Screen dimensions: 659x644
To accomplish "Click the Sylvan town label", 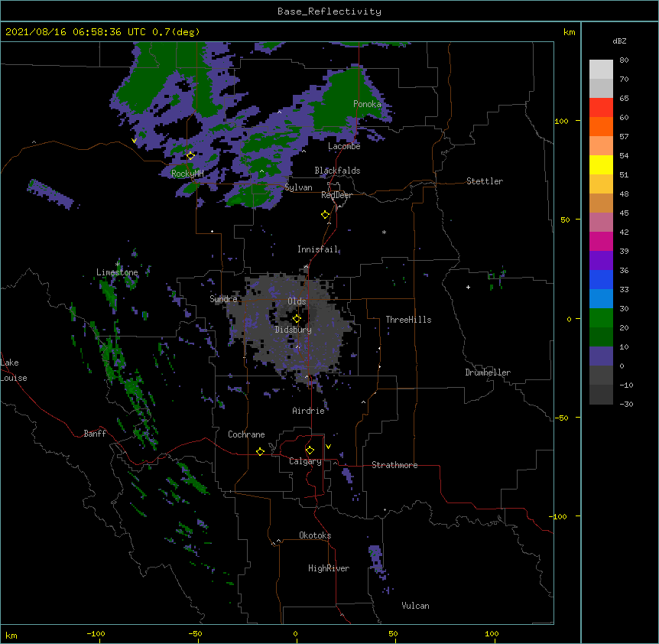I will (x=298, y=187).
